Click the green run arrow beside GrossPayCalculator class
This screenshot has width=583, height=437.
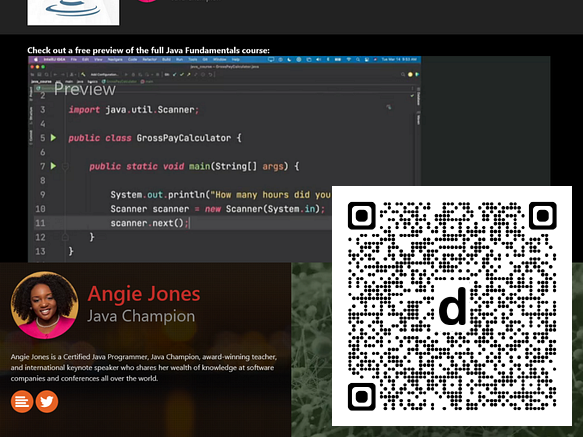click(x=54, y=138)
